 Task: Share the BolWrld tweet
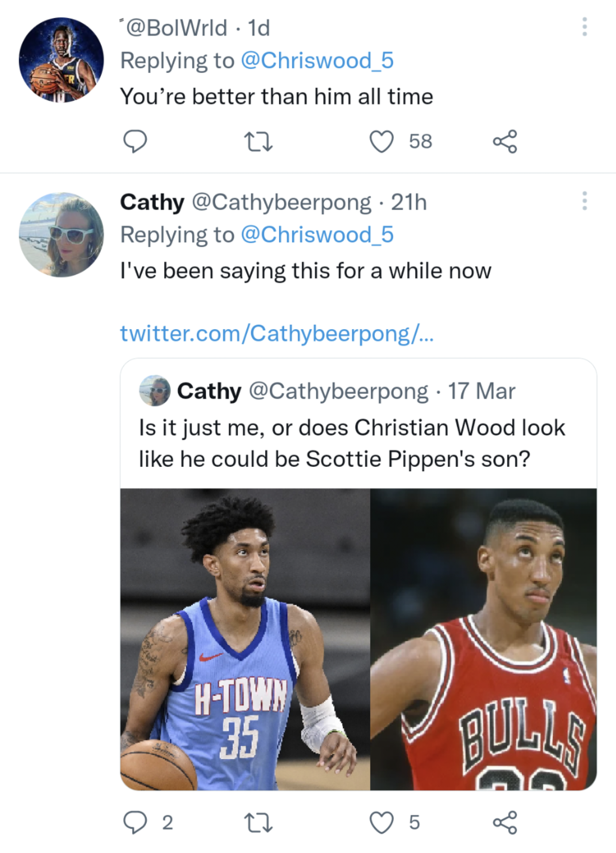pyautogui.click(x=505, y=142)
